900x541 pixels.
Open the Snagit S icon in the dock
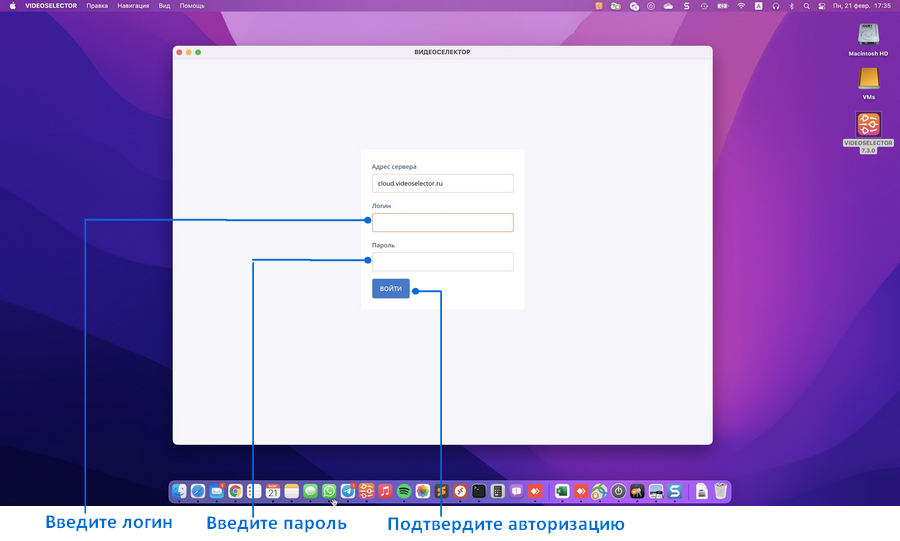pyautogui.click(x=675, y=491)
